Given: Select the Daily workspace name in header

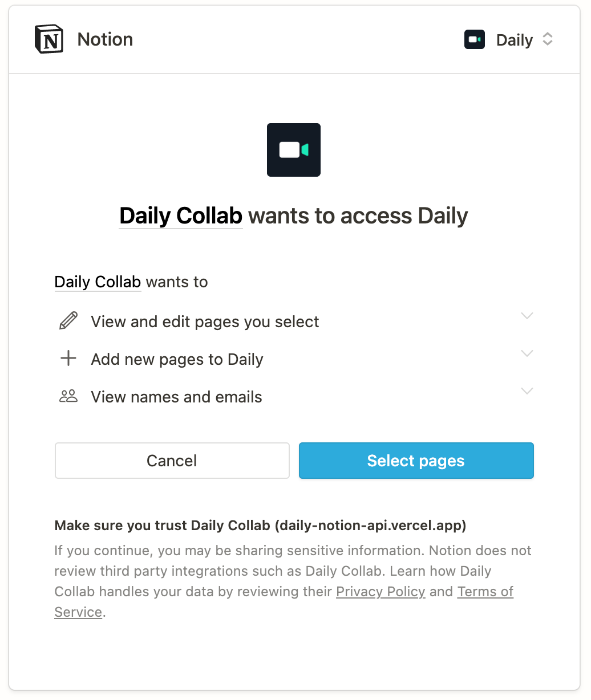Looking at the screenshot, I should 515,40.
